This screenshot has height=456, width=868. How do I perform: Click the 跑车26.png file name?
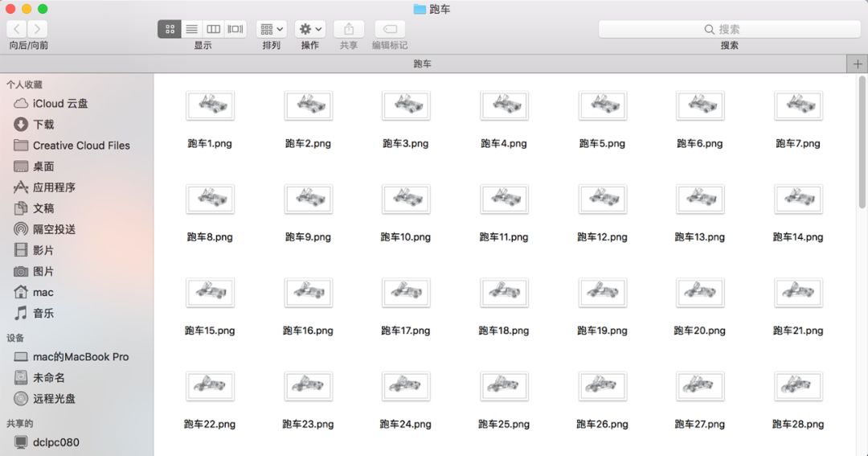[x=602, y=425]
